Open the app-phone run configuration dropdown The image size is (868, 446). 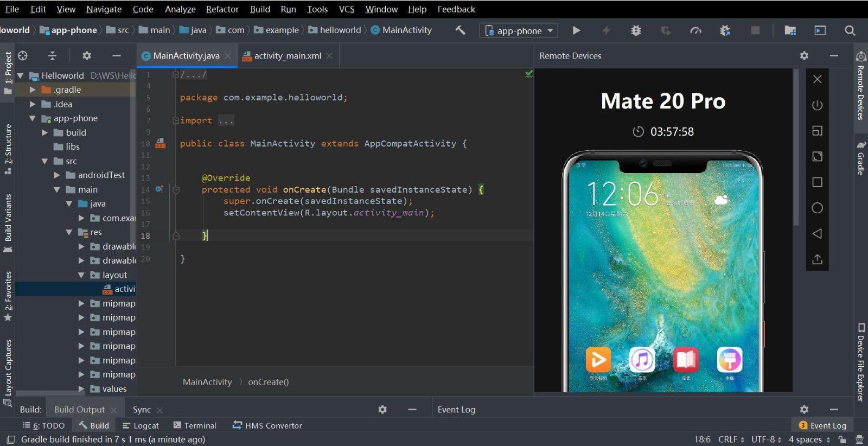coord(519,30)
